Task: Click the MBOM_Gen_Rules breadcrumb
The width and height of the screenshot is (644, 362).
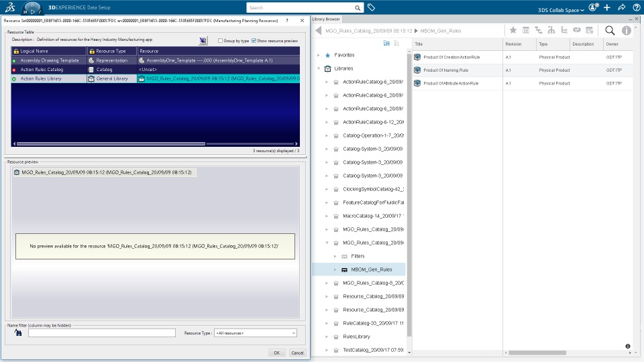Action: pos(440,31)
